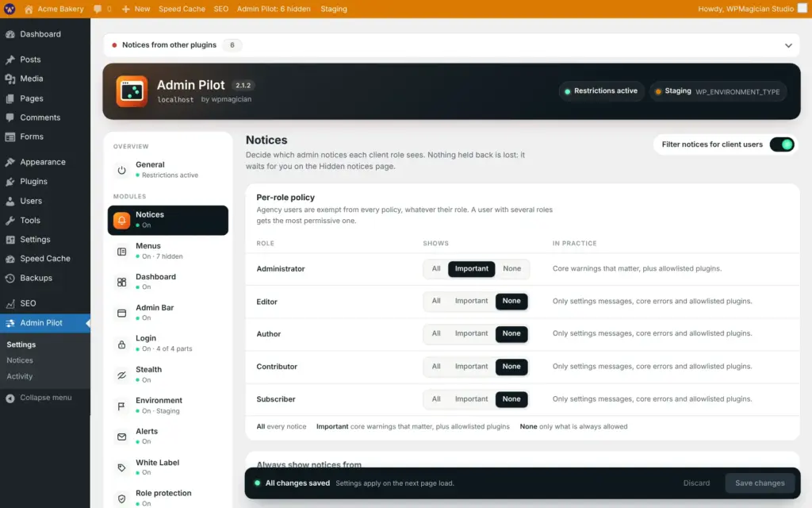The width and height of the screenshot is (812, 508).
Task: Click the Settings icon in WordPress sidebar
Action: point(10,240)
